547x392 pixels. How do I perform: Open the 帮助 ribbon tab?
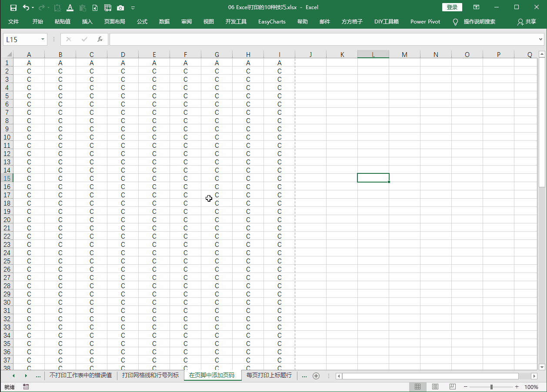click(x=303, y=22)
